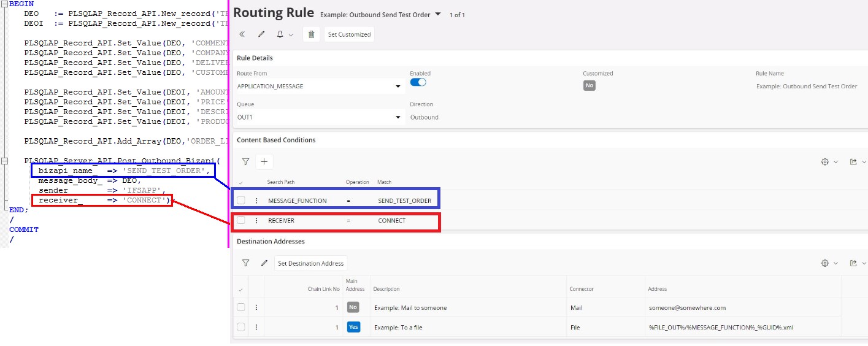Click the pencil edit icon in the top toolbar

[261, 35]
